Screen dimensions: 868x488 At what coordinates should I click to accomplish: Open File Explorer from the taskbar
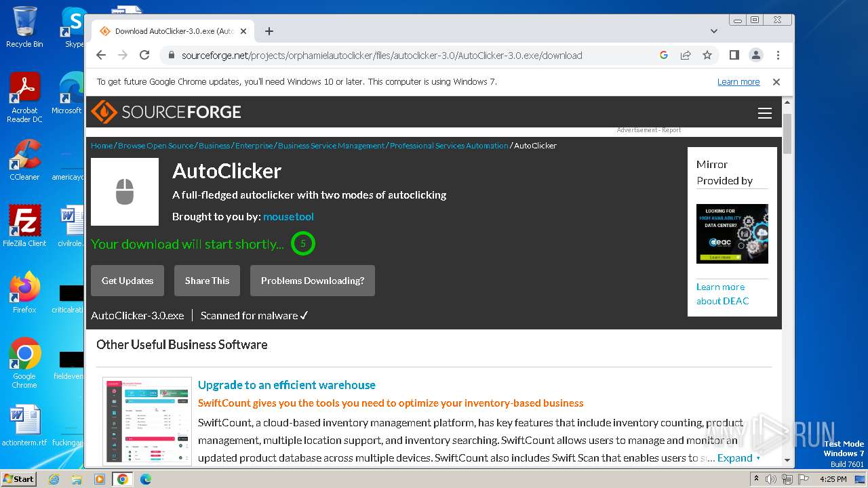click(77, 479)
